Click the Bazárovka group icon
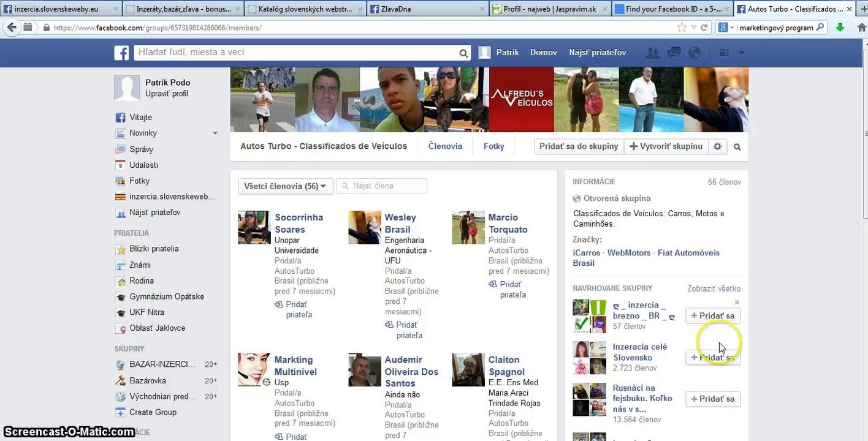The height and width of the screenshot is (441, 868). (x=120, y=380)
